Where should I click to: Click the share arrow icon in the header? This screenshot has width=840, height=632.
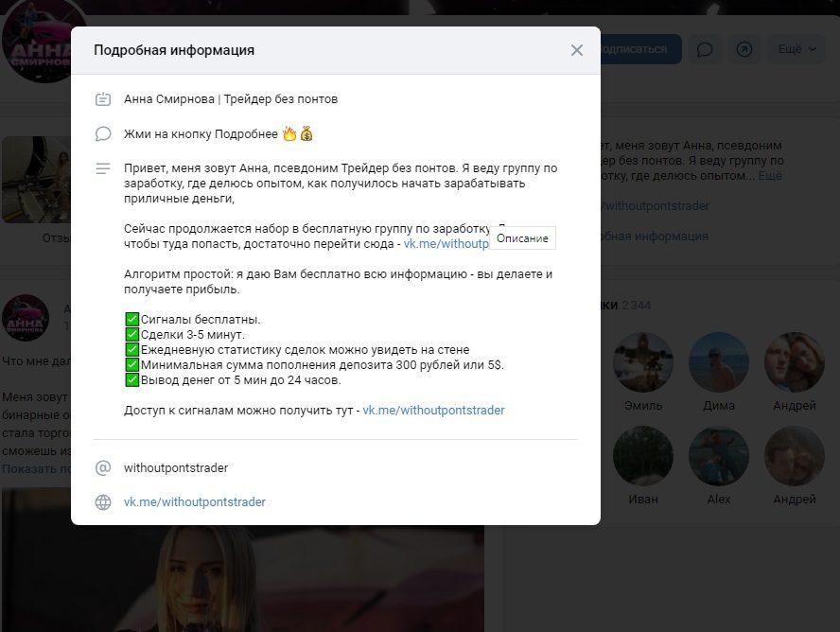pos(747,48)
